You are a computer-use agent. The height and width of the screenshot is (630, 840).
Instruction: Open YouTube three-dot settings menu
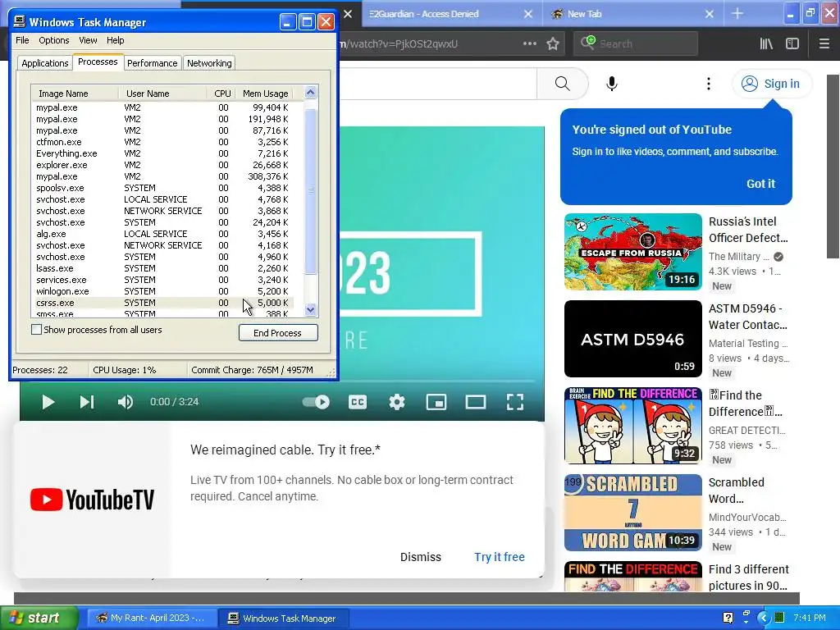point(708,84)
